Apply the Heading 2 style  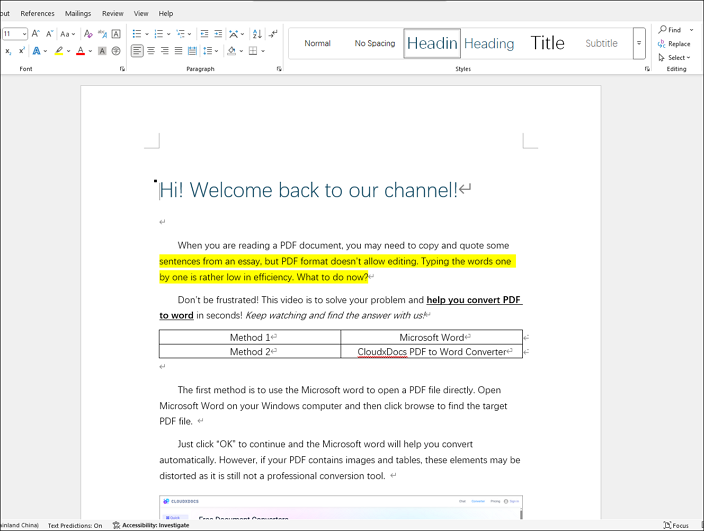489,43
